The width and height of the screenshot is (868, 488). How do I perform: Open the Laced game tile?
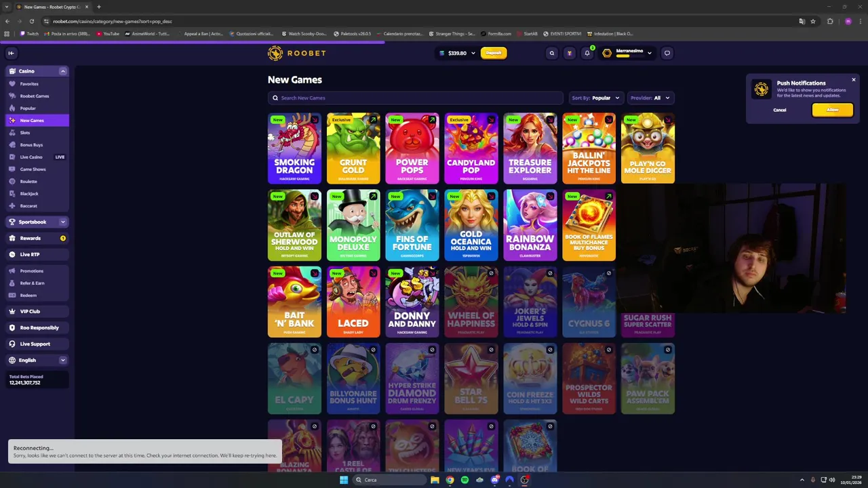point(353,302)
